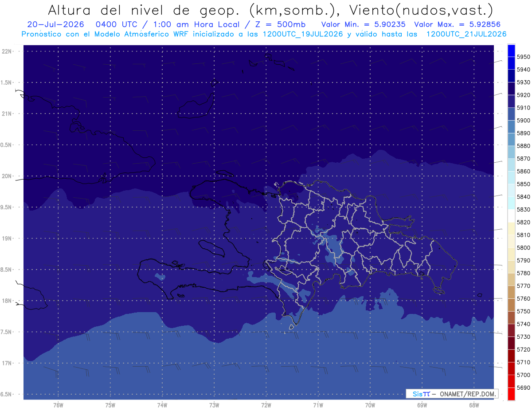Click the '5840' legend value
532x411 pixels.
tap(524, 197)
